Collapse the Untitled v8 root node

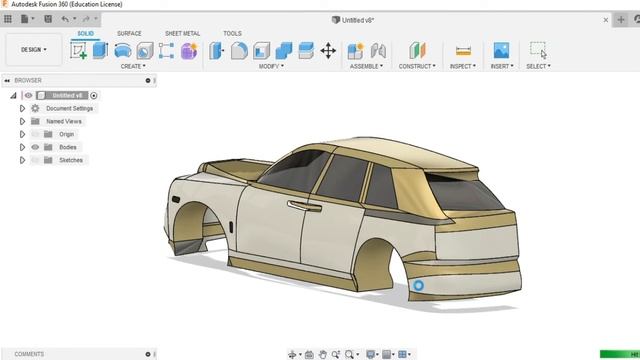(x=13, y=96)
